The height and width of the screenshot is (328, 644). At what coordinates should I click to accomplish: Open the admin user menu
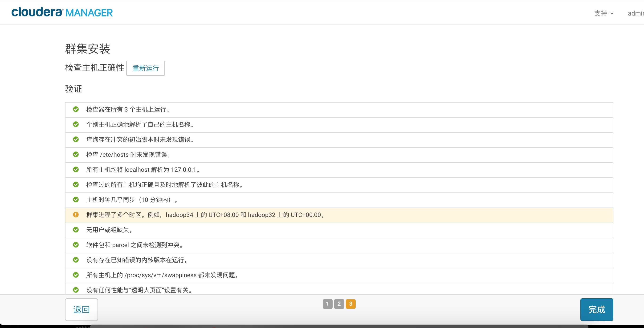[636, 13]
